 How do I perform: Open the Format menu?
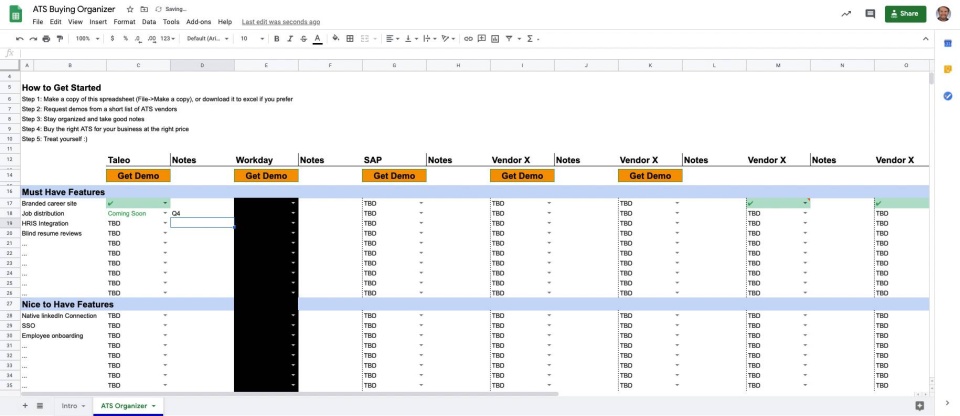tap(124, 22)
